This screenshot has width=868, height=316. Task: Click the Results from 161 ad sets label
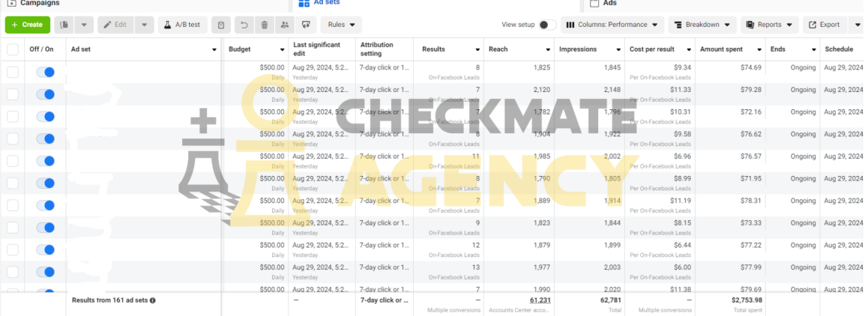pyautogui.click(x=109, y=300)
